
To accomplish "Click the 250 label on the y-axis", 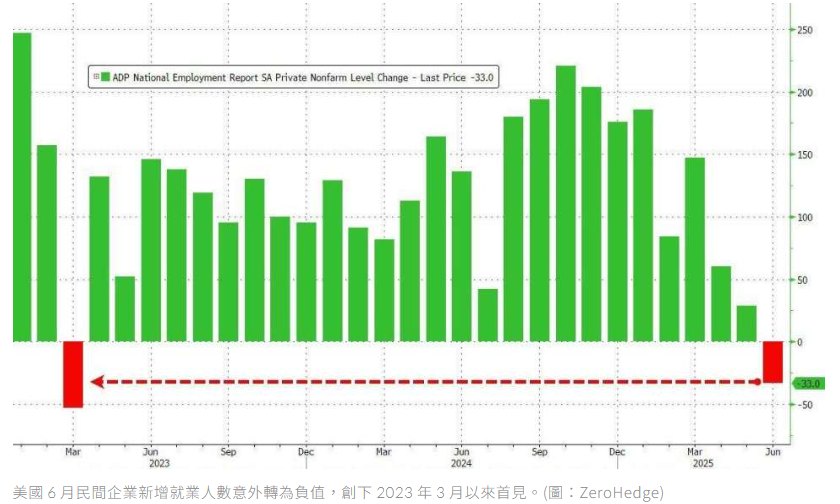I will coord(803,30).
